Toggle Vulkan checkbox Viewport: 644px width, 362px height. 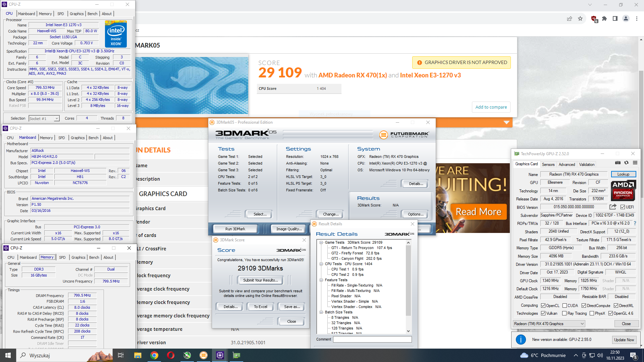pos(543,313)
